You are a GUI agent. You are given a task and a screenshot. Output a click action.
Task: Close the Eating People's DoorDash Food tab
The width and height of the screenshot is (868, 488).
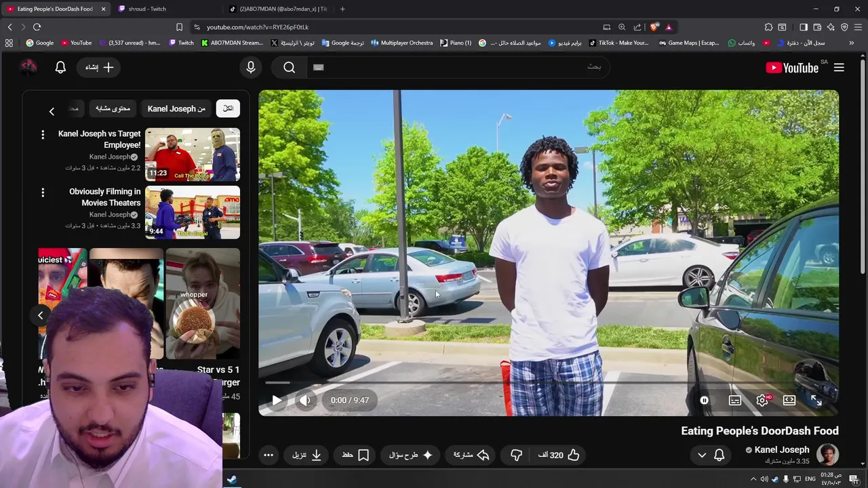click(x=104, y=9)
